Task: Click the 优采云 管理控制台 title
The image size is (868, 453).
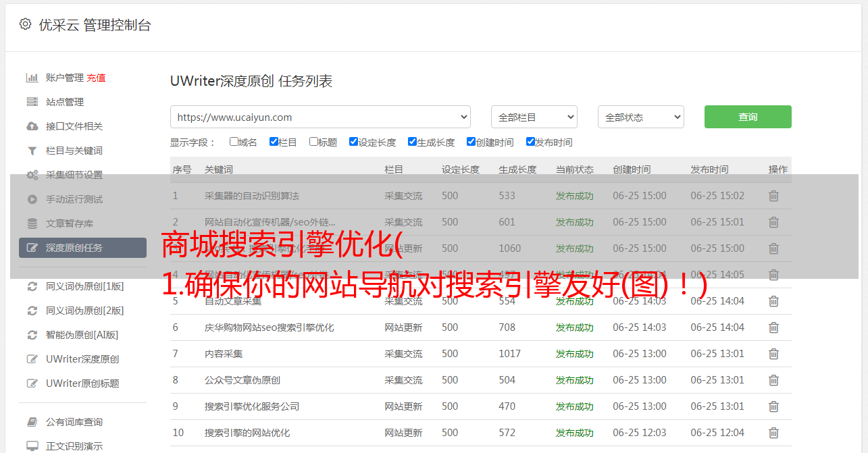Action: click(x=95, y=25)
